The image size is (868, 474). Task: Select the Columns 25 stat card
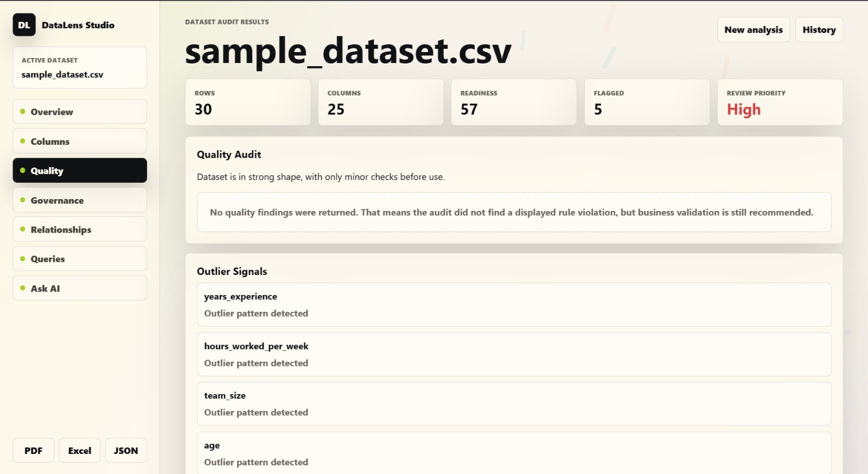[381, 102]
